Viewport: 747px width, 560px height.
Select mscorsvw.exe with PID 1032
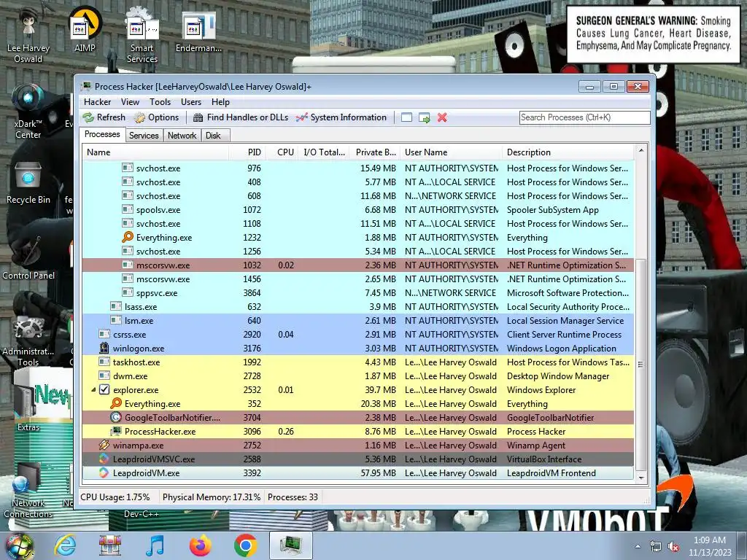(358, 265)
